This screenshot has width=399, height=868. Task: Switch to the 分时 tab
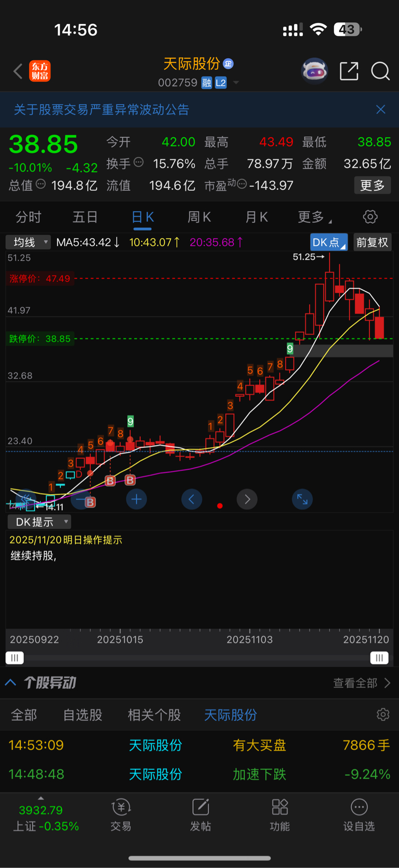click(29, 217)
